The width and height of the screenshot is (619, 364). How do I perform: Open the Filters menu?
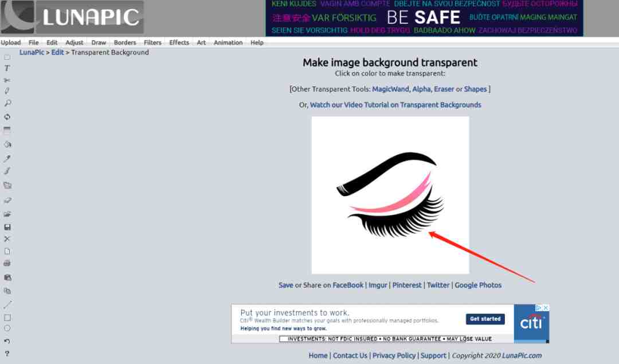click(x=152, y=42)
